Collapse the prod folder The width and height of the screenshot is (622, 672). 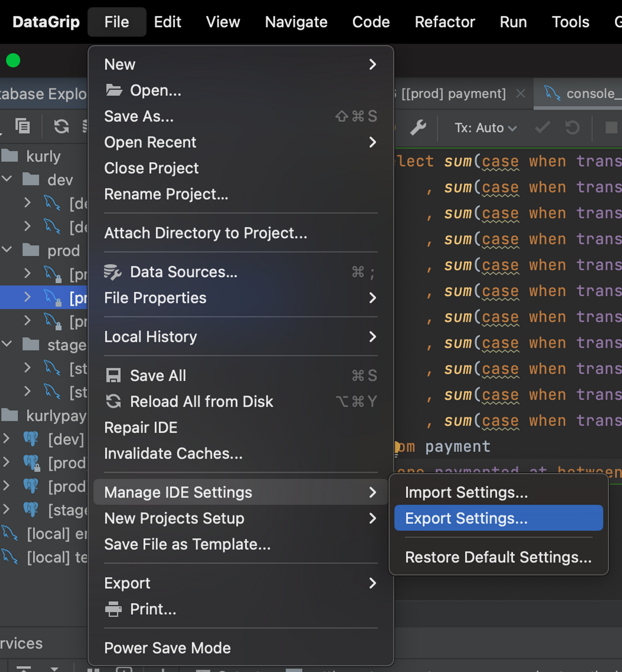point(7,250)
